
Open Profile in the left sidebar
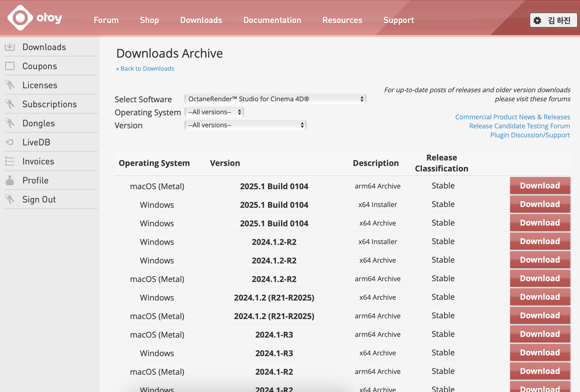coord(51,180)
